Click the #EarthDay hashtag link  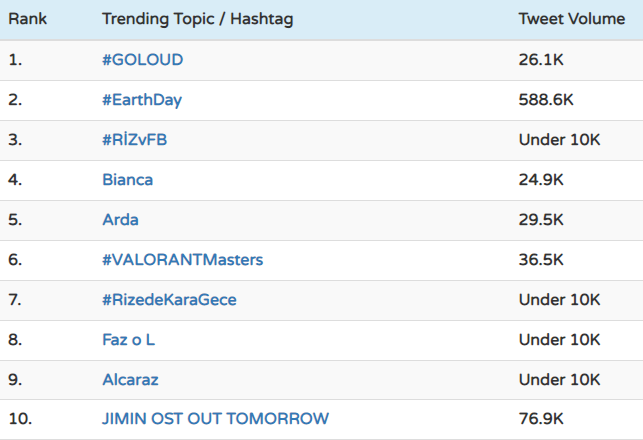(x=142, y=100)
